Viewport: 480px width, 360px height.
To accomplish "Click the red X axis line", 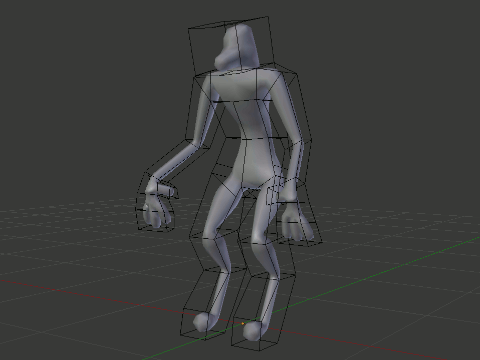I will pos(100,296).
